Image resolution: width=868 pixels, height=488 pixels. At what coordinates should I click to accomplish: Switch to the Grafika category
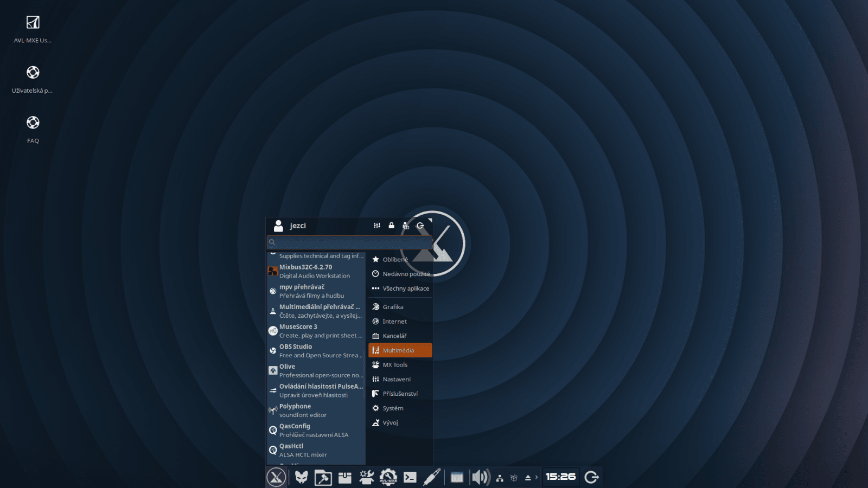393,307
